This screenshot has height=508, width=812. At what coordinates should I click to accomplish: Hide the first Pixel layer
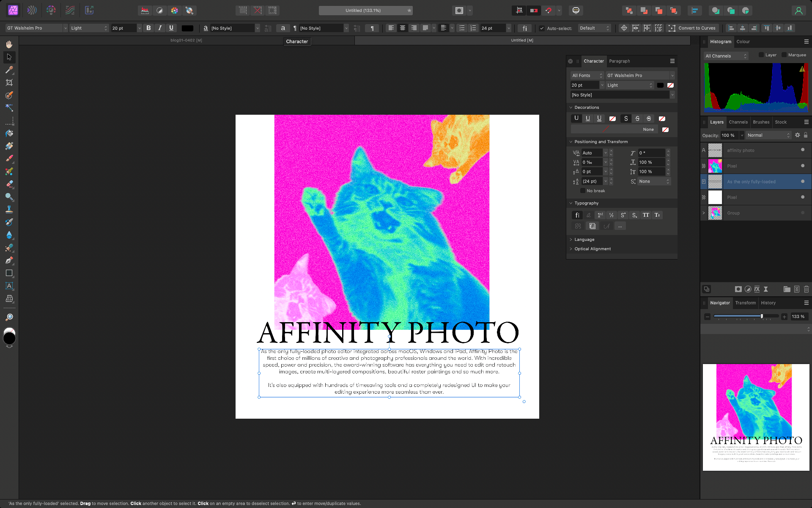803,166
